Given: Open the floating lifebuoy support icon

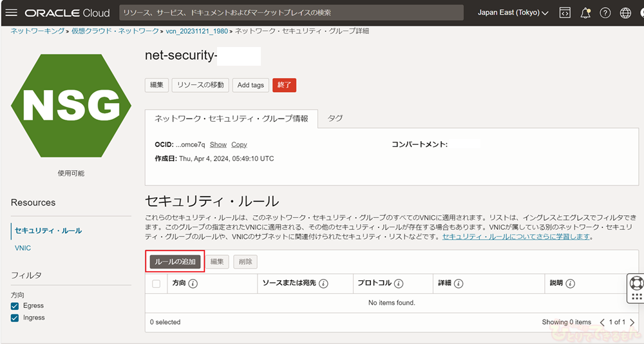Looking at the screenshot, I should pyautogui.click(x=636, y=283).
